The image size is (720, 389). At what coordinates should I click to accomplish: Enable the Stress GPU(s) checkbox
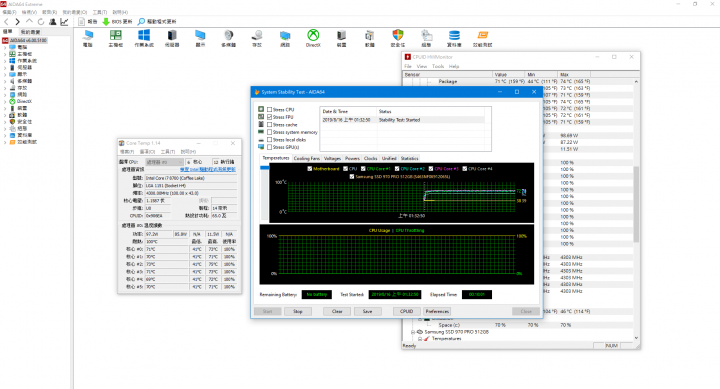click(x=270, y=147)
